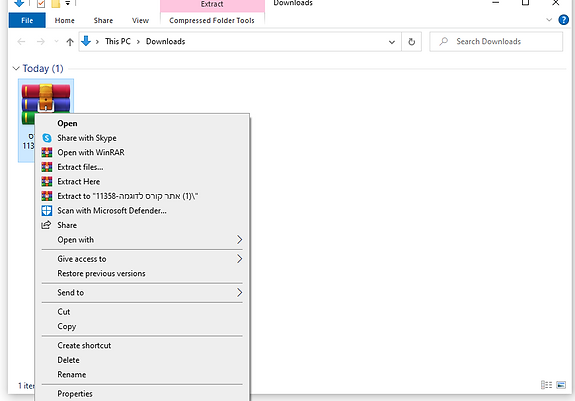The height and width of the screenshot is (401, 575).
Task: Click the WinRAR icon beside Extract Here
Action: [x=47, y=181]
